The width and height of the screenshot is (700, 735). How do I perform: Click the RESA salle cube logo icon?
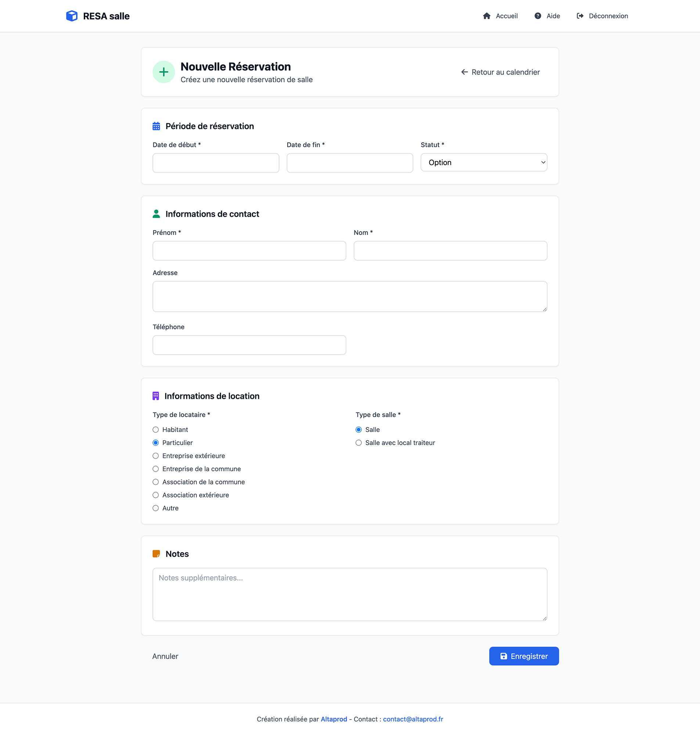(x=72, y=16)
